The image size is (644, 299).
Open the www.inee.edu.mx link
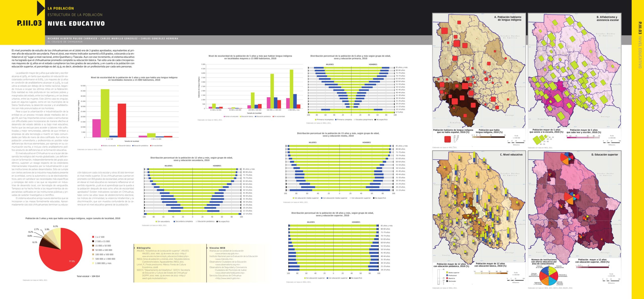pyautogui.click(x=224, y=259)
